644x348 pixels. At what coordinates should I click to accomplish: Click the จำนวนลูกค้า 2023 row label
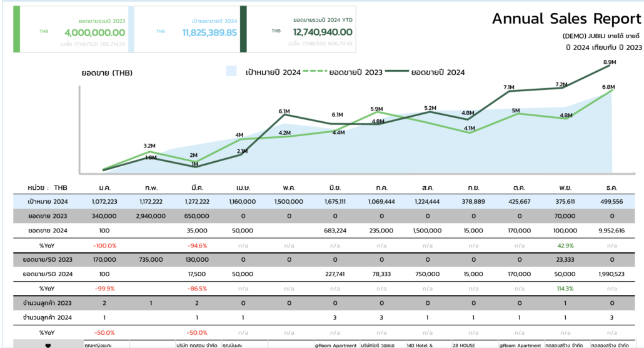tap(48, 303)
